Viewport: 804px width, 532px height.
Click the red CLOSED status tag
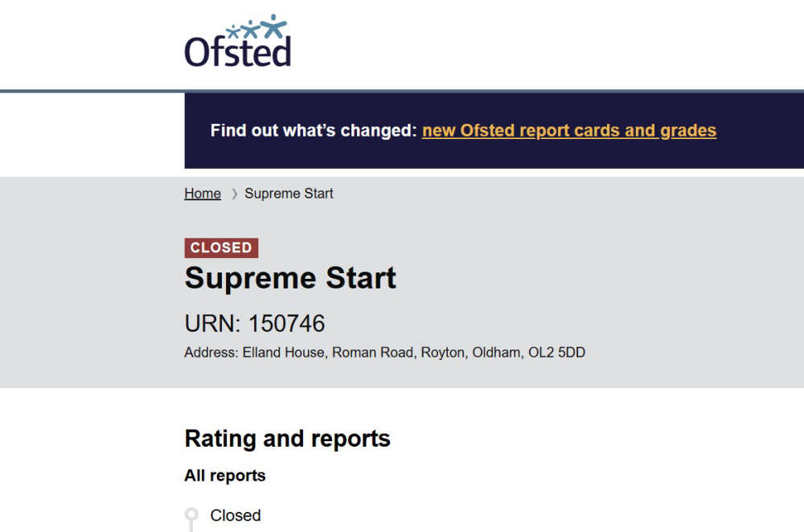pyautogui.click(x=221, y=248)
